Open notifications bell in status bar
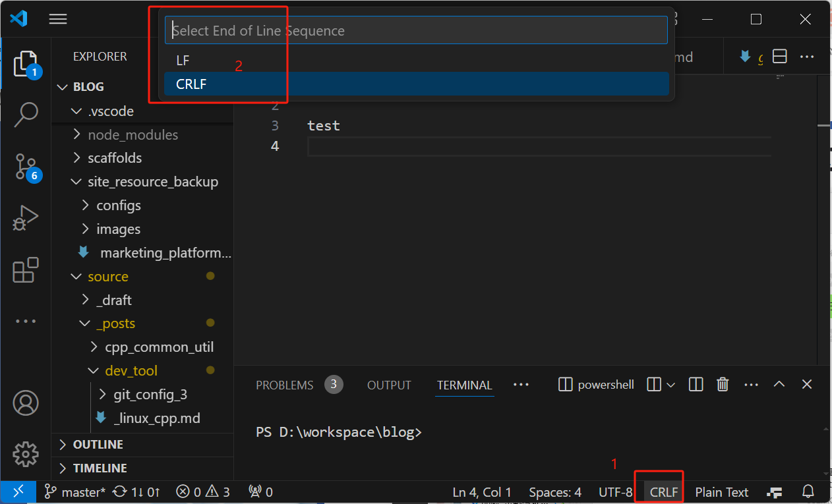Screen dimensions: 832x504 808,491
